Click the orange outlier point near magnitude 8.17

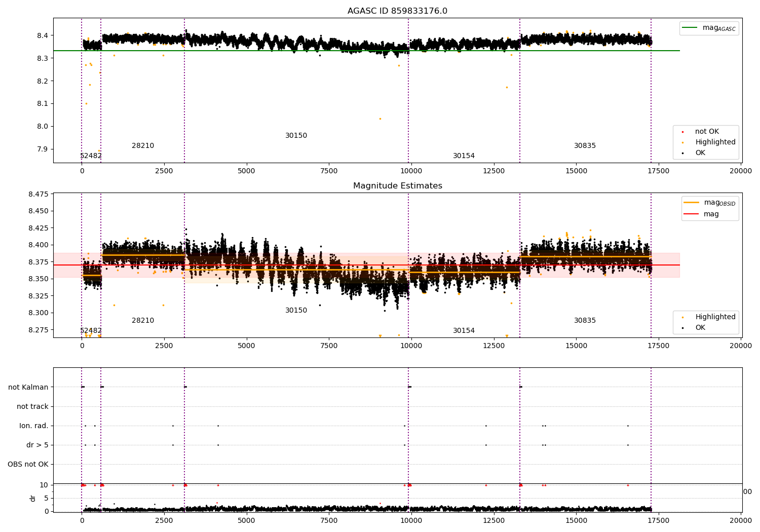[507, 88]
